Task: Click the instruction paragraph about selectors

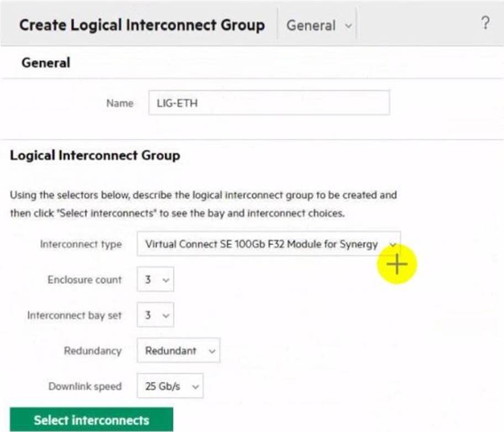Action: [x=203, y=204]
